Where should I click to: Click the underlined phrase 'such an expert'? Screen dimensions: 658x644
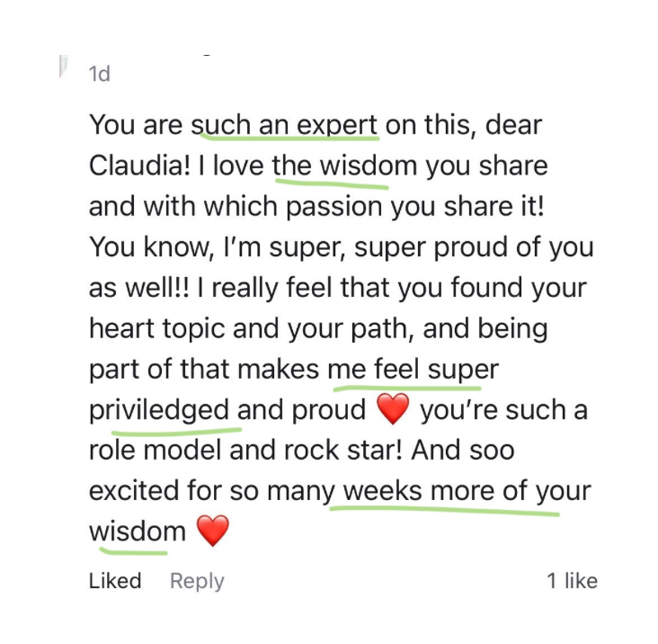click(285, 125)
